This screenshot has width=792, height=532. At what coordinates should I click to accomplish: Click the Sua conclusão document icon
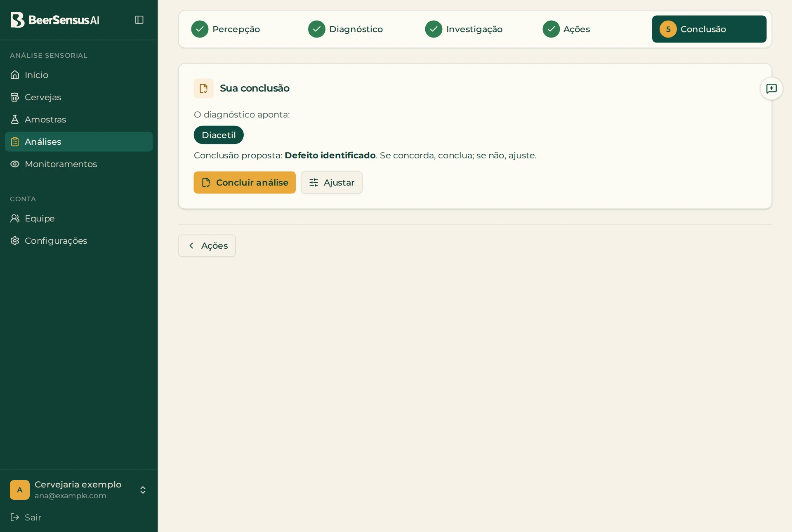204,88
